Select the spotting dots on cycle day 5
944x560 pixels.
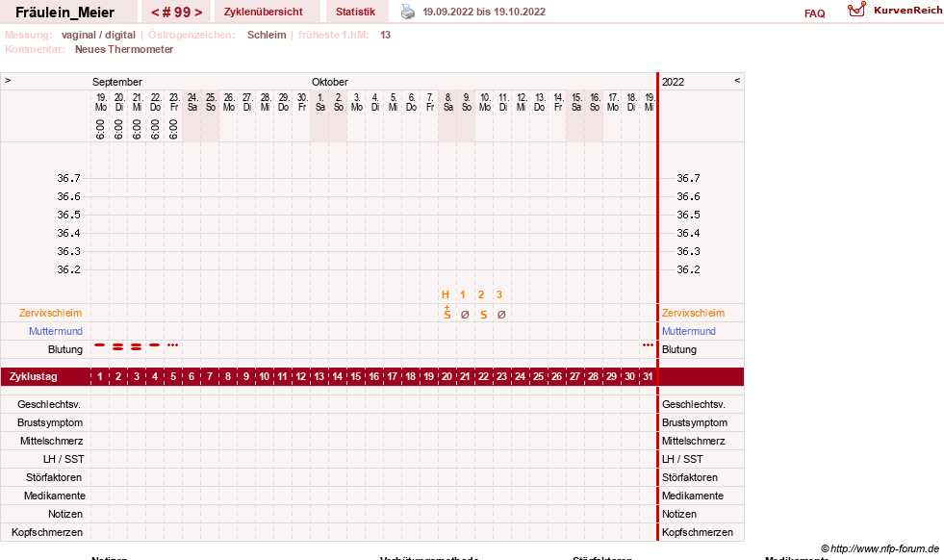coord(173,345)
